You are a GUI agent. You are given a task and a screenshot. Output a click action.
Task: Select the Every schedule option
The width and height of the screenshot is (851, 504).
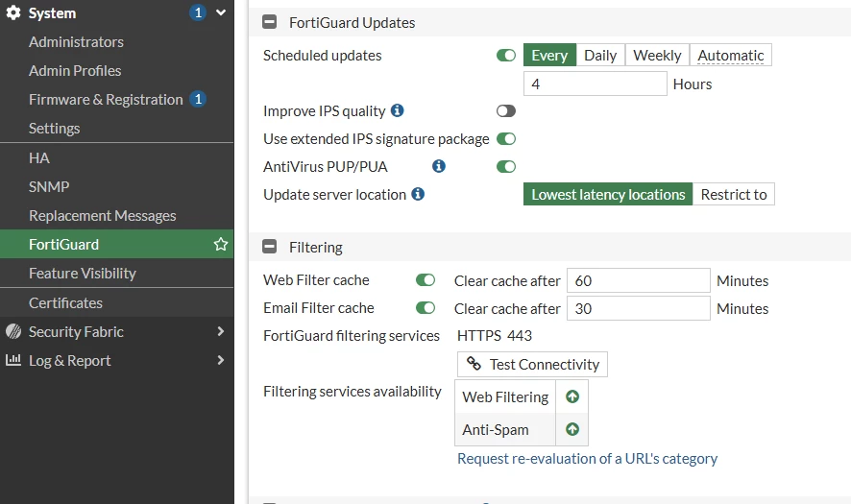tap(549, 56)
